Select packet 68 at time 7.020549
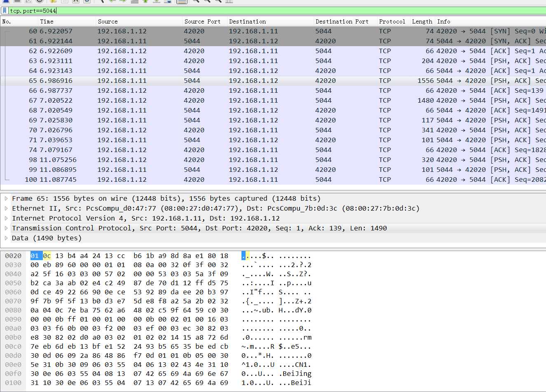Viewport: 546px width, 392px height. point(273,110)
